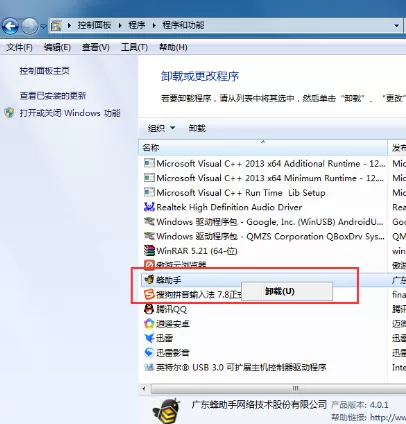
Task: Click the 卸载 toolbar button
Action: (197, 128)
